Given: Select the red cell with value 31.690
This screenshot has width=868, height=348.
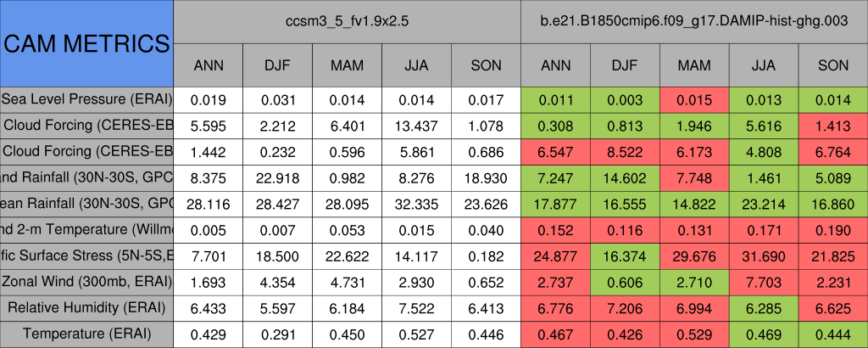Looking at the screenshot, I should 764,255.
